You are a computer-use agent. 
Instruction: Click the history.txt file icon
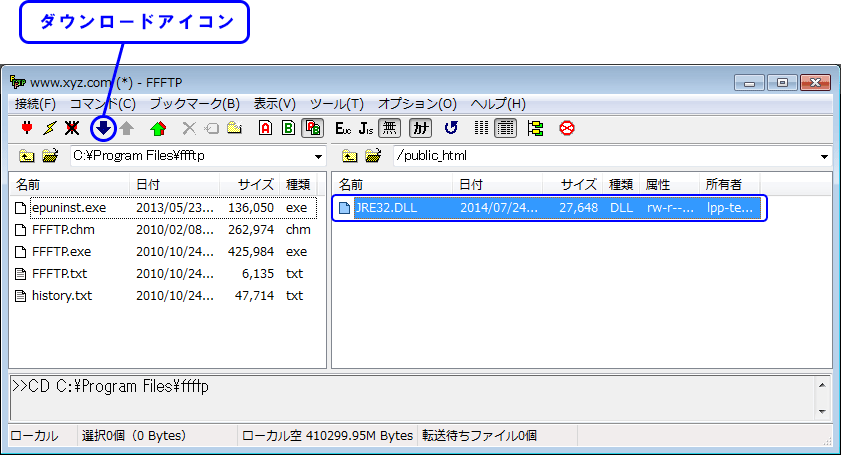20,296
